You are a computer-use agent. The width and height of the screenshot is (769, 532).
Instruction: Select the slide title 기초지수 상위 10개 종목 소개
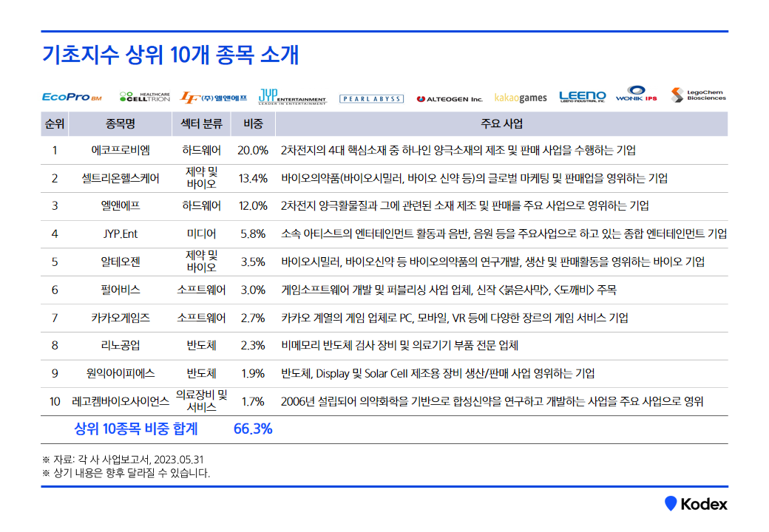170,55
